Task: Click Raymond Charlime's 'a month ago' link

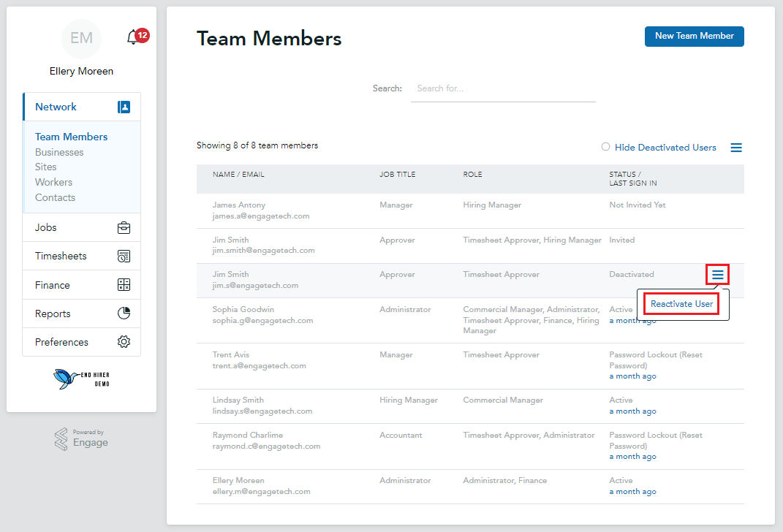Action: (632, 457)
